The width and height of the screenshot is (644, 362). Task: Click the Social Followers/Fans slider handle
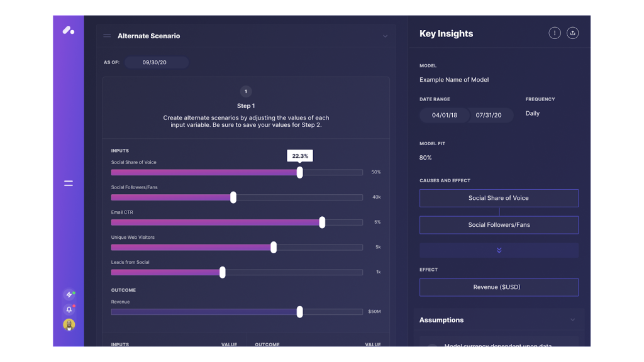tap(233, 197)
